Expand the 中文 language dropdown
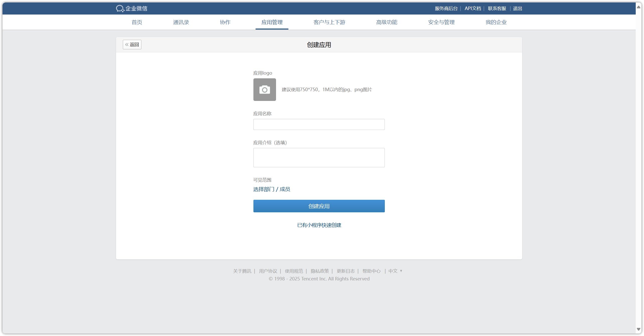Screen dimensions: 644x336 (x=395, y=271)
